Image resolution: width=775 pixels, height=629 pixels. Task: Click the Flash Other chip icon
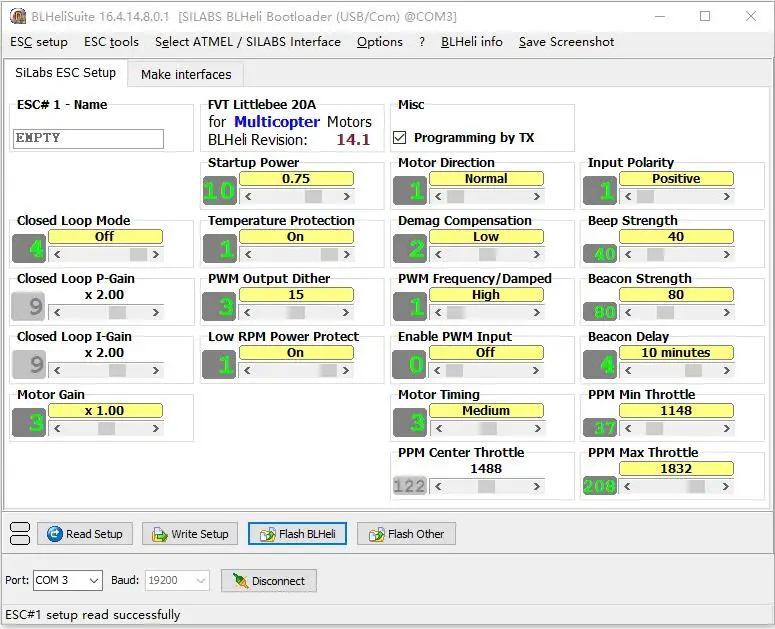[376, 534]
